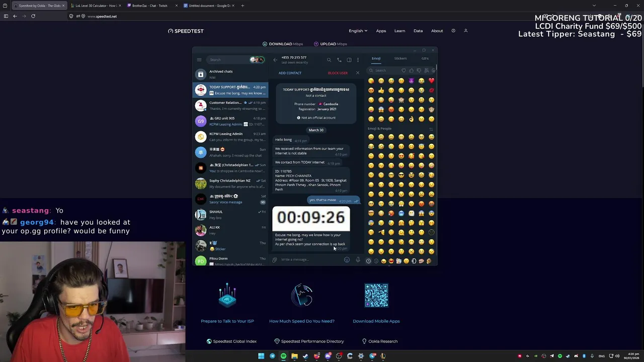Open About menu on Speedtest
The height and width of the screenshot is (362, 644).
point(437,31)
